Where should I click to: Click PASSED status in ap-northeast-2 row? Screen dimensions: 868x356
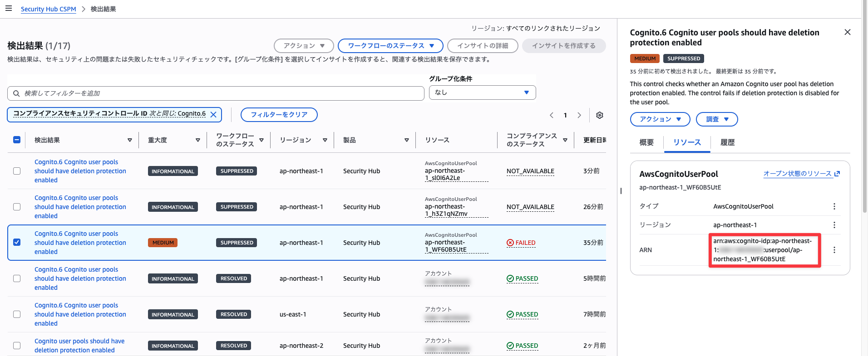[x=523, y=346]
